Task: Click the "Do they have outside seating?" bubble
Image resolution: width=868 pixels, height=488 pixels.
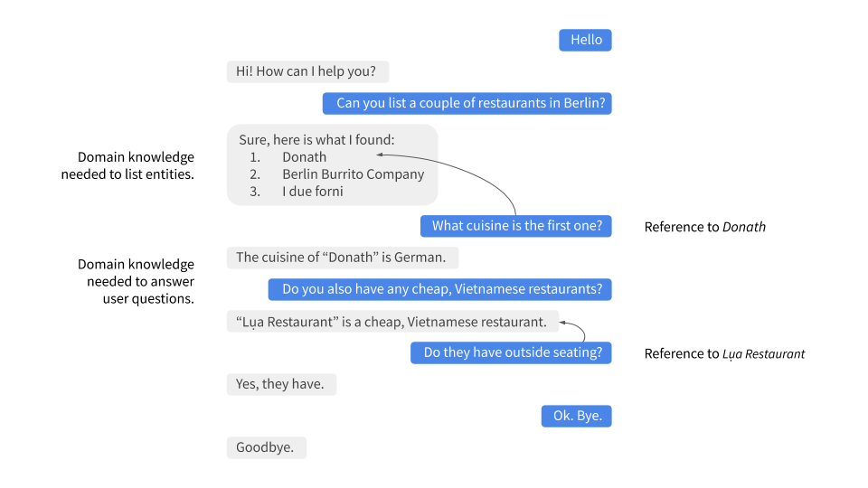Action: click(x=512, y=352)
